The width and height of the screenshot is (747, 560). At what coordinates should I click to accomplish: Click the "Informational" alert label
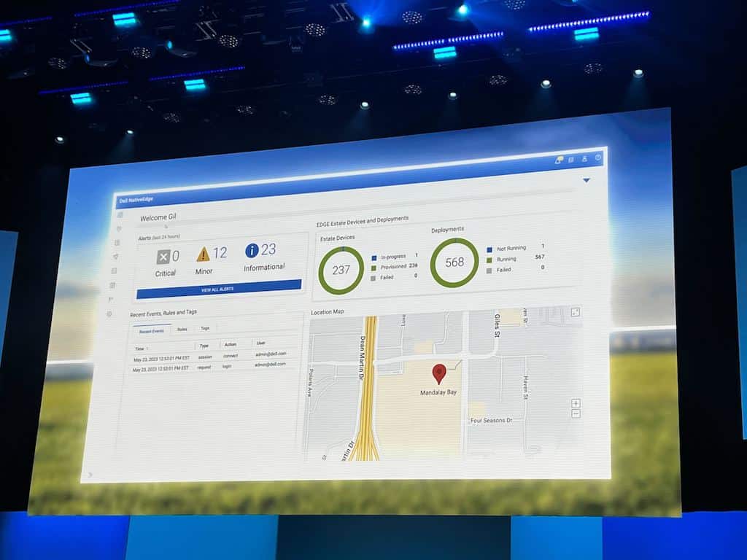coord(264,267)
